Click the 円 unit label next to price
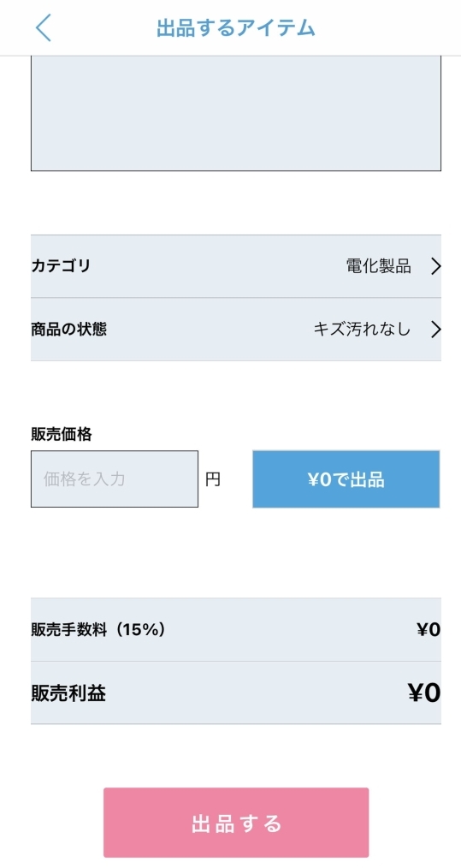The width and height of the screenshot is (461, 868). coord(213,479)
